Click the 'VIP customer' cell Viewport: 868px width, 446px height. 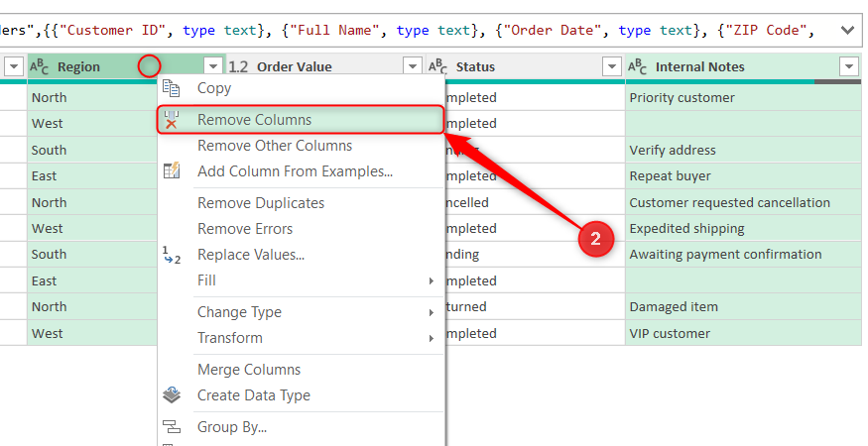[743, 333]
